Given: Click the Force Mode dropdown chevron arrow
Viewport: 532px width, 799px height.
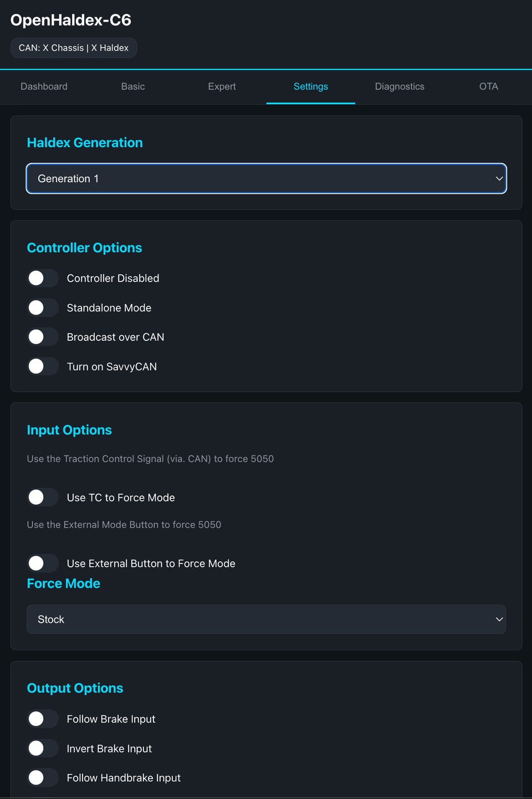Looking at the screenshot, I should click(499, 619).
